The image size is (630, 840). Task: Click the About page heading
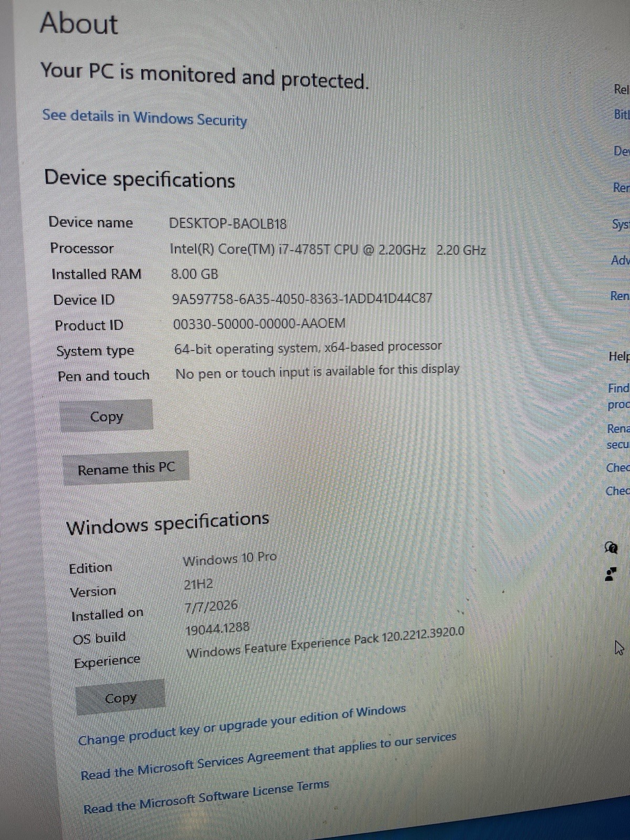click(79, 24)
